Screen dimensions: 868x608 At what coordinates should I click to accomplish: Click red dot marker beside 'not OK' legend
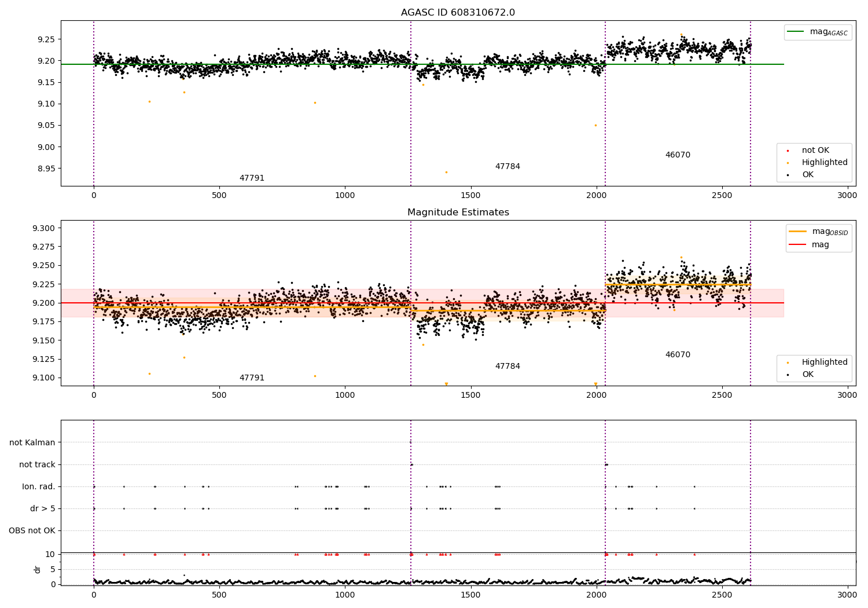pyautogui.click(x=788, y=151)
